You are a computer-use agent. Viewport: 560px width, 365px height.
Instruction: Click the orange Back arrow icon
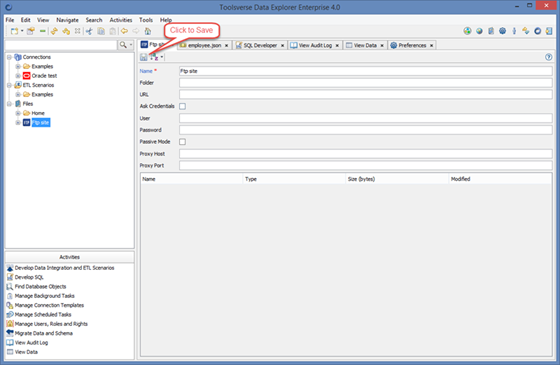[124, 31]
